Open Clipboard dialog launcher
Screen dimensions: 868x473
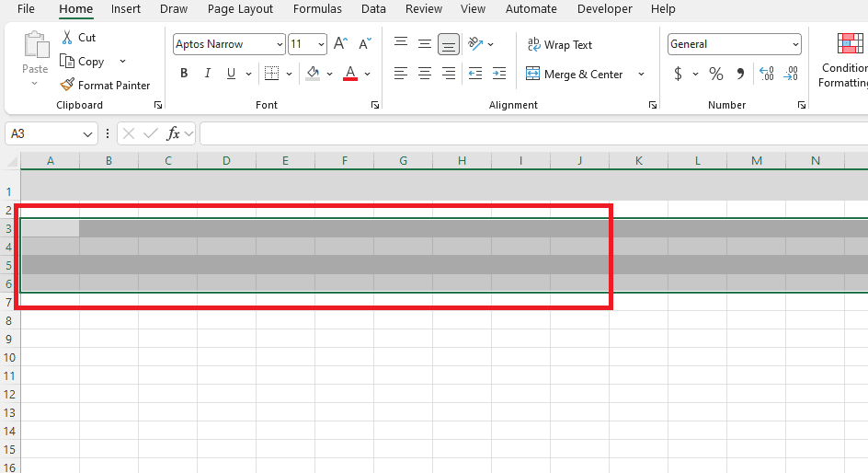(x=158, y=105)
